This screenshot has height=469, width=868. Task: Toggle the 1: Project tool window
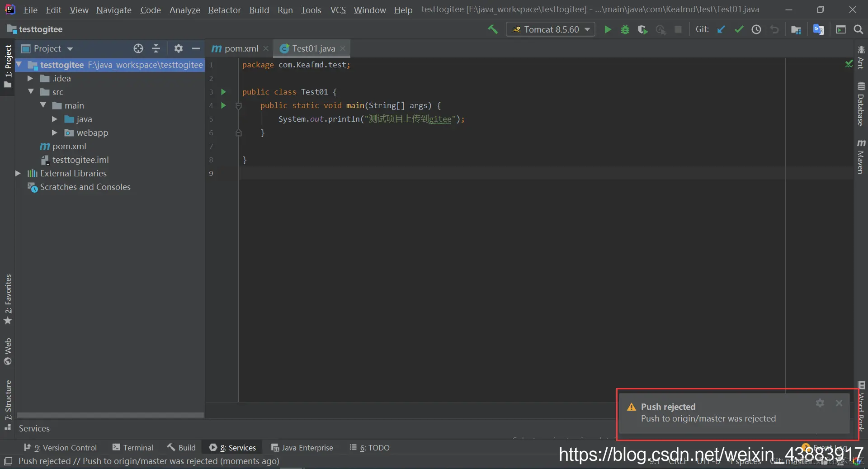click(8, 66)
